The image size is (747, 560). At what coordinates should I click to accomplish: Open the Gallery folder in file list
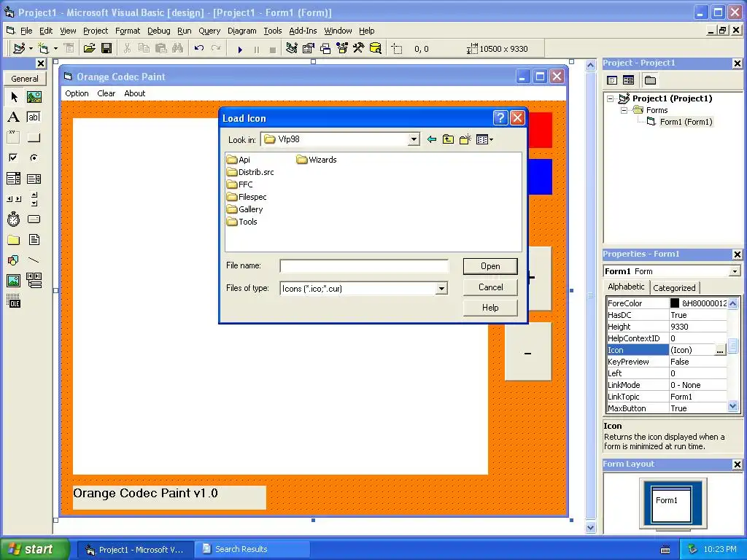[245, 209]
